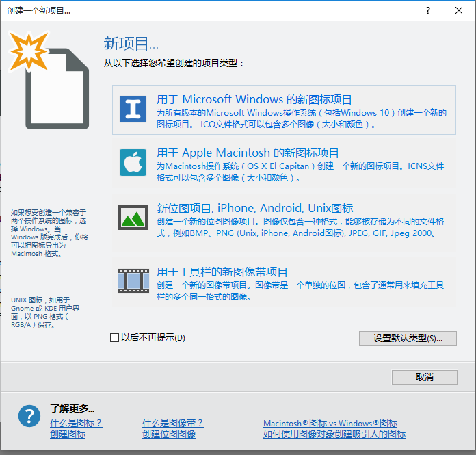
Task: Click the 从以下选择您希望创建的项目类型 text
Action: [173, 63]
